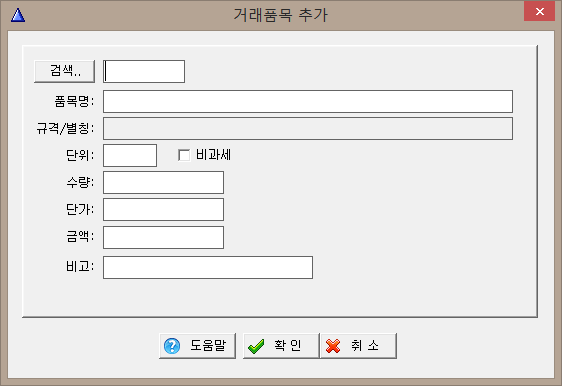The width and height of the screenshot is (562, 386).
Task: Click the 단가: label
Action: click(x=80, y=209)
